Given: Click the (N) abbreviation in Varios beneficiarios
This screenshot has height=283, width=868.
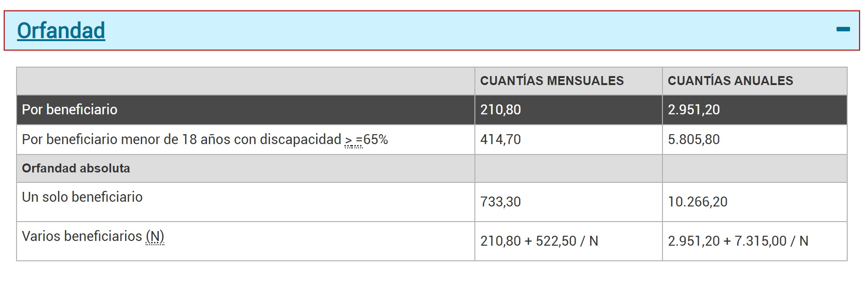Looking at the screenshot, I should (155, 236).
